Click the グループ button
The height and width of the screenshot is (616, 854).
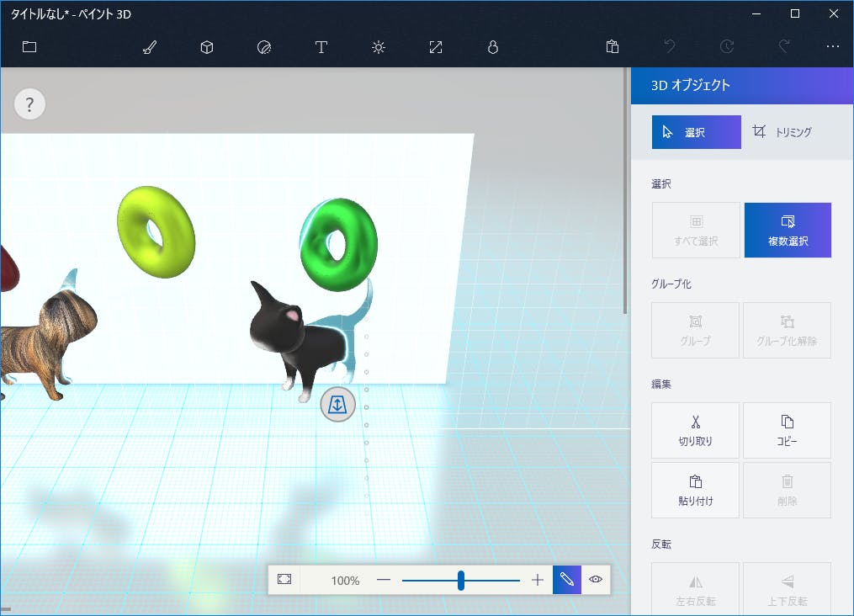696,330
